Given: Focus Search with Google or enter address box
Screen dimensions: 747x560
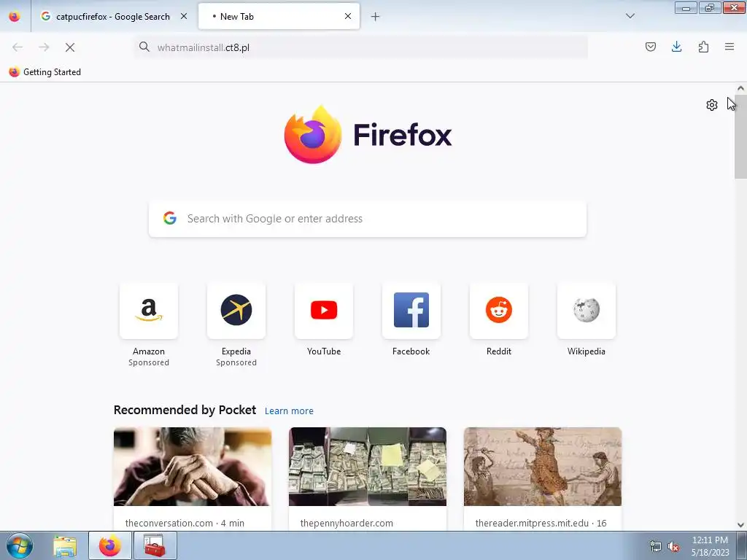Looking at the screenshot, I should (368, 219).
